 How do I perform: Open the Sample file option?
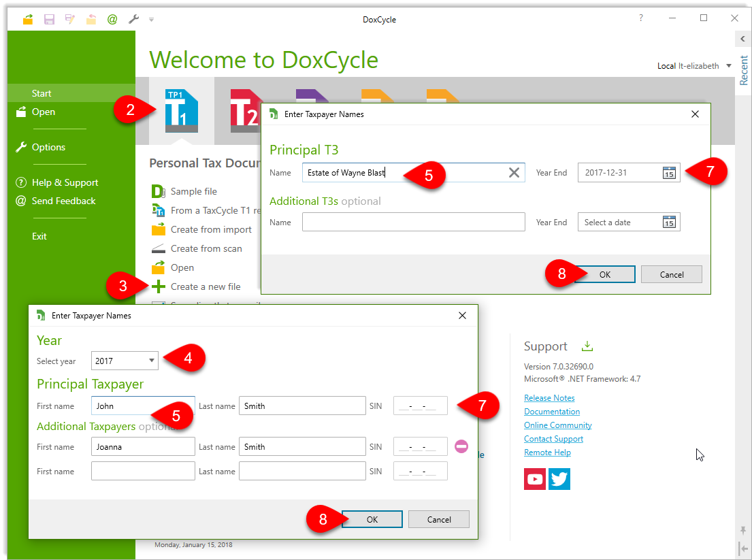(194, 191)
